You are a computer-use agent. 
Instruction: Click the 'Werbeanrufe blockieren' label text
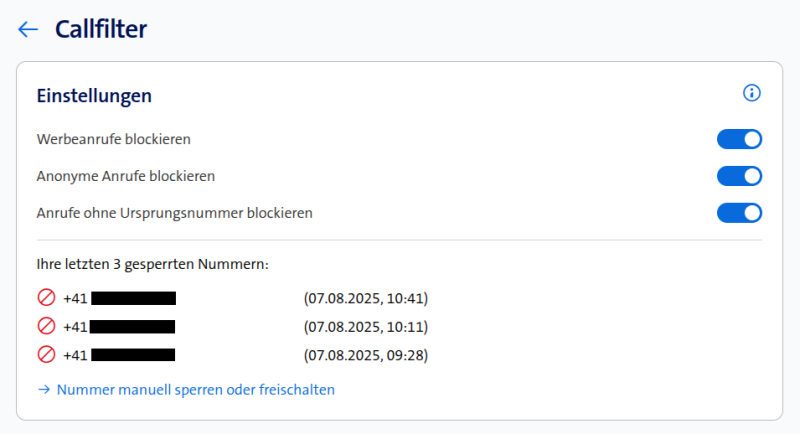[x=113, y=139]
